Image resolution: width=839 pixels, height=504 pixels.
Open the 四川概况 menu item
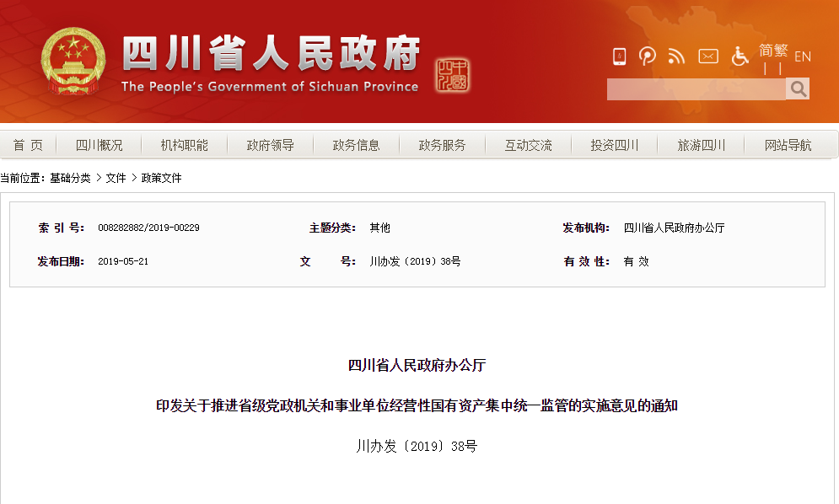pyautogui.click(x=99, y=145)
